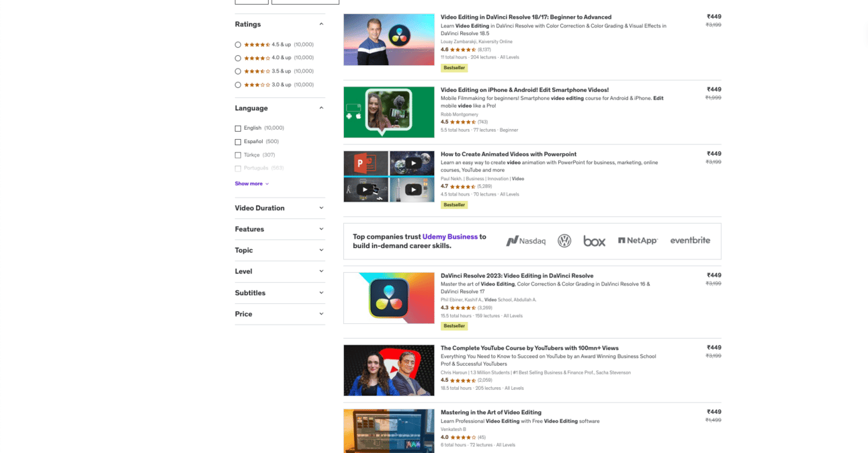Viewport: 868px width, 453px height.
Task: Collapse the Language filter section
Action: coord(321,108)
